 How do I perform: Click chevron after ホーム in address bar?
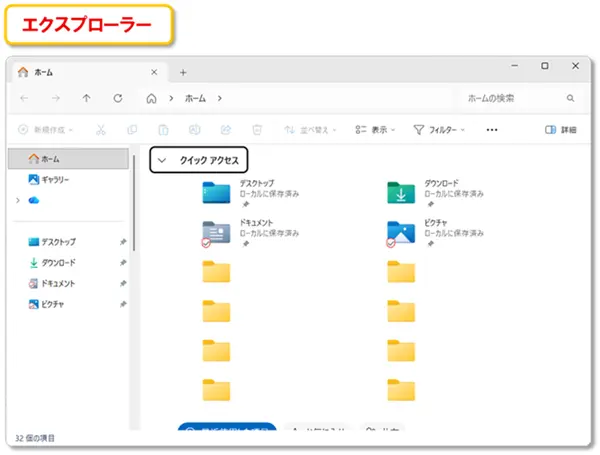220,98
